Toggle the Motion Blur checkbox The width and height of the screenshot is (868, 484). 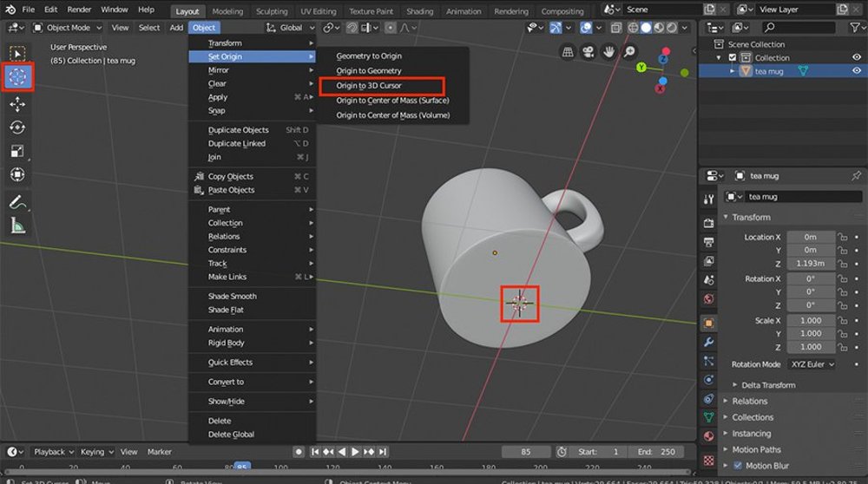738,466
